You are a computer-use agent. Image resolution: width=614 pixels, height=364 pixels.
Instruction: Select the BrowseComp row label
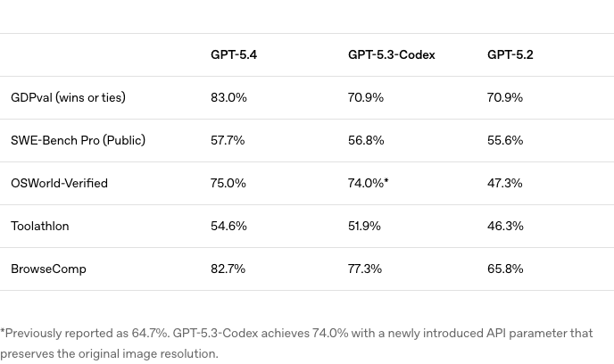coord(48,269)
